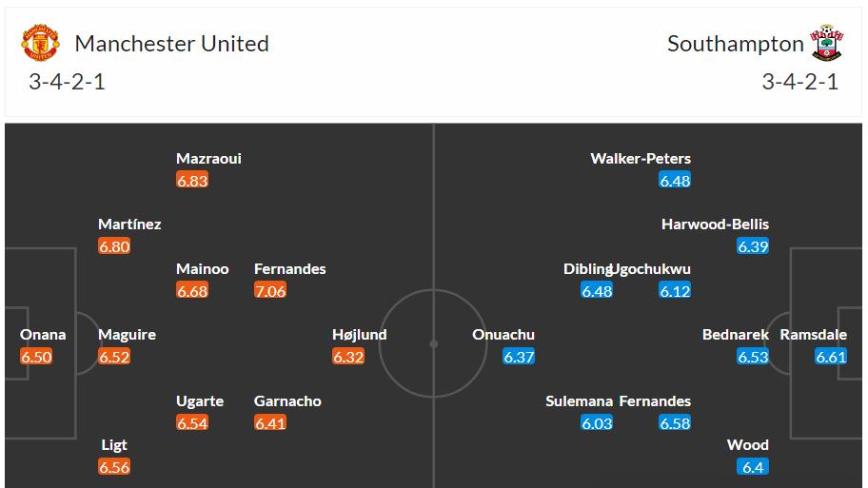Click Højlund's 6.32 rating badge
This screenshot has width=868, height=488.
348,357
